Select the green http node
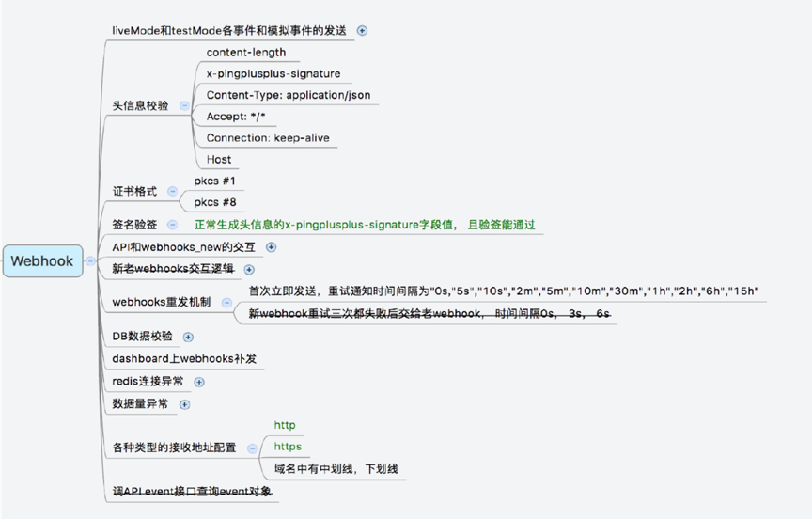812x519 pixels. pyautogui.click(x=285, y=425)
